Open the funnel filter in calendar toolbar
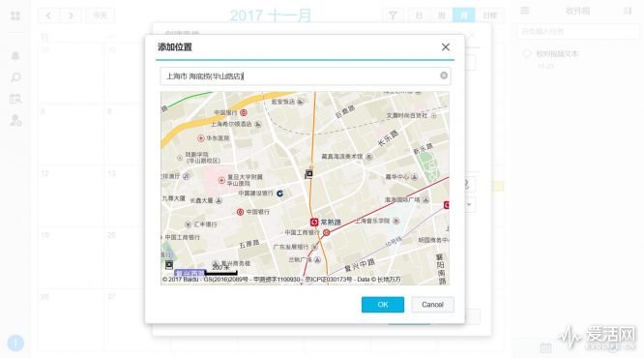The height and width of the screenshot is (358, 644). pos(393,15)
